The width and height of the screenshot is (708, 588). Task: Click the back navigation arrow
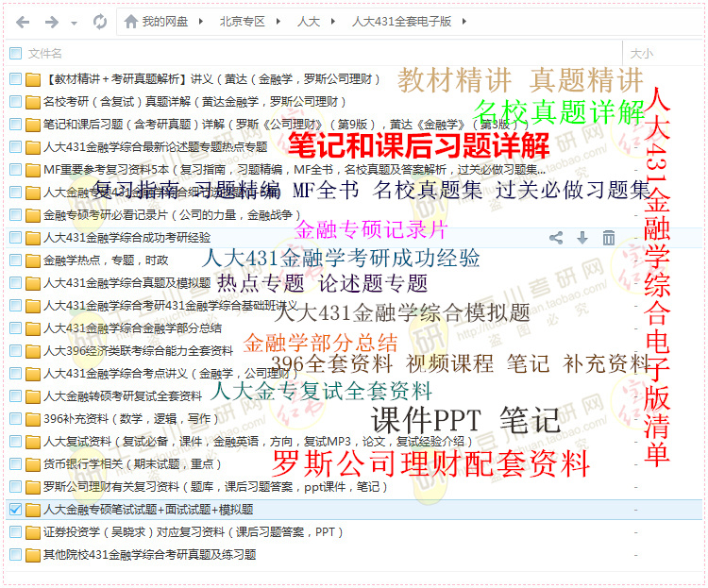tap(24, 21)
